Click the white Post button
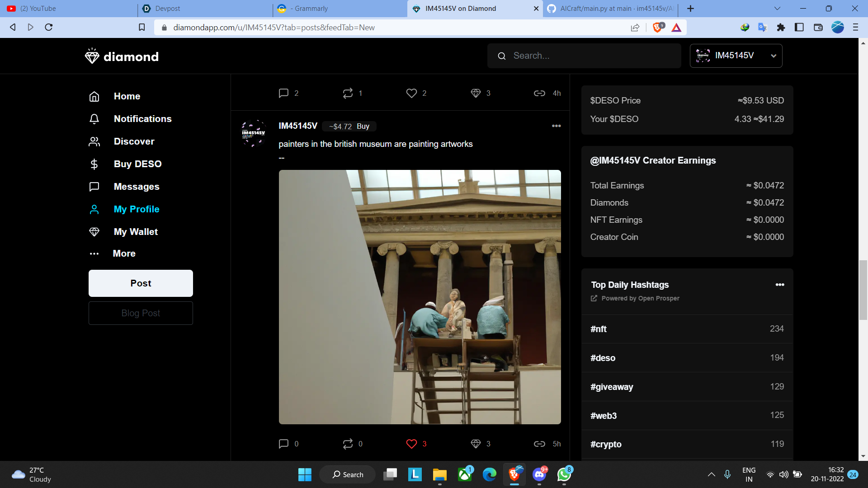 click(x=141, y=283)
